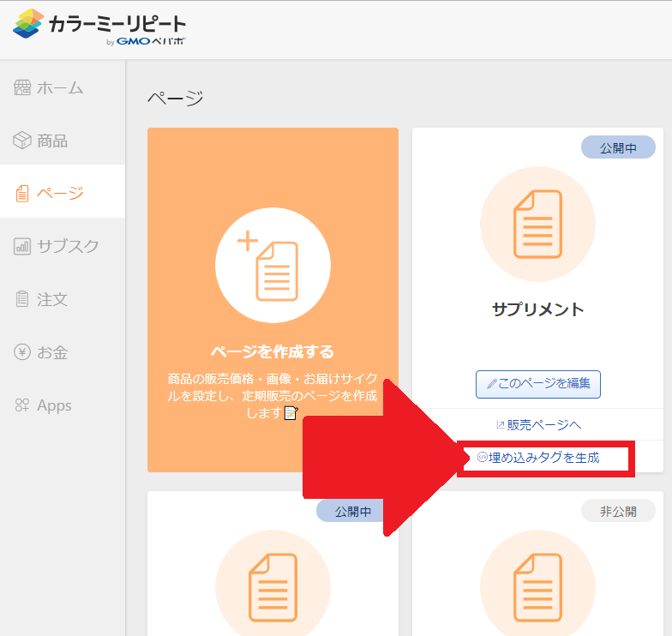Click the ページ document icon in sidebar
This screenshot has height=636, width=672.
(22, 194)
